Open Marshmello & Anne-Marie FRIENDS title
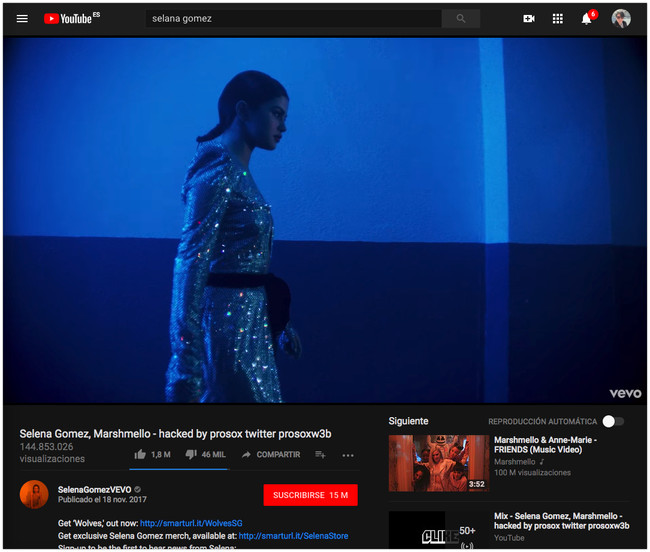Screen dimensions: 650x552 [x=546, y=445]
